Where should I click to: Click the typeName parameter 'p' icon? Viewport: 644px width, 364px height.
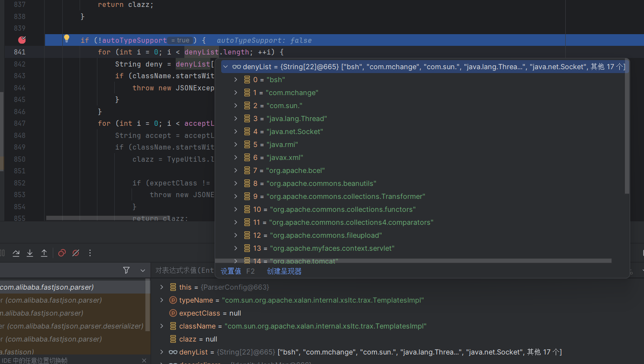pos(173,300)
